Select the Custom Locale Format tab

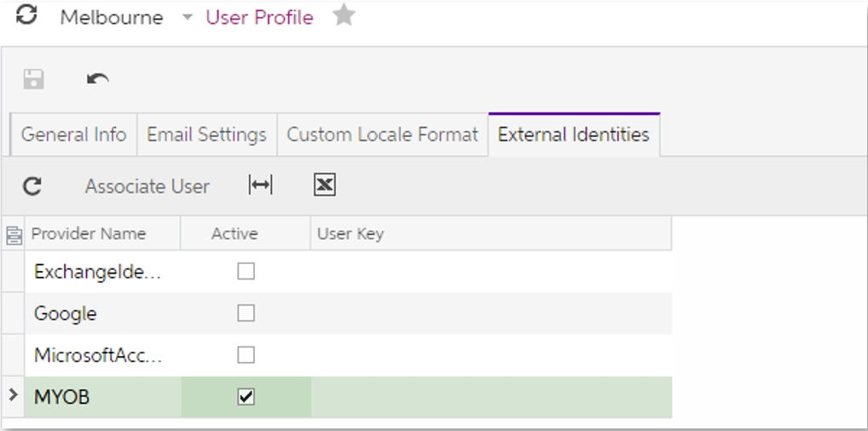point(382,135)
